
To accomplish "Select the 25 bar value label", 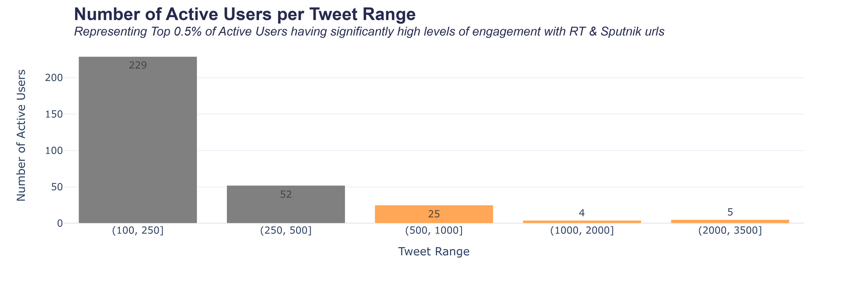I will [x=434, y=214].
